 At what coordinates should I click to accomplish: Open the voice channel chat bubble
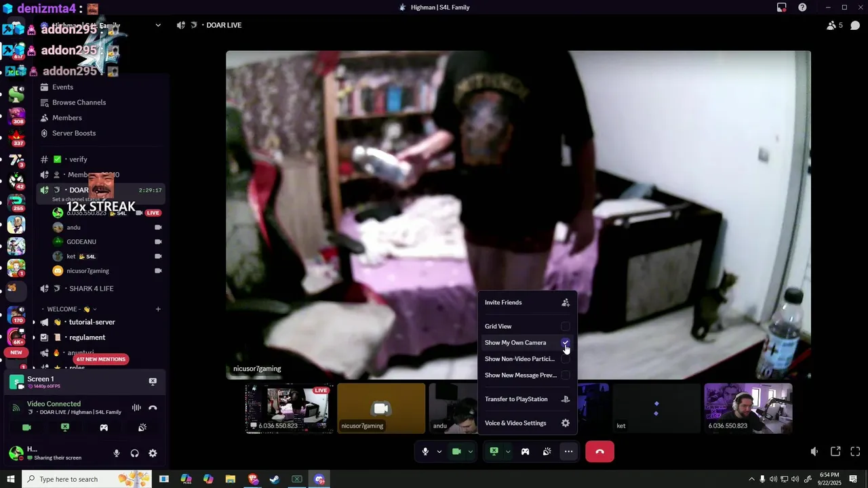(855, 25)
